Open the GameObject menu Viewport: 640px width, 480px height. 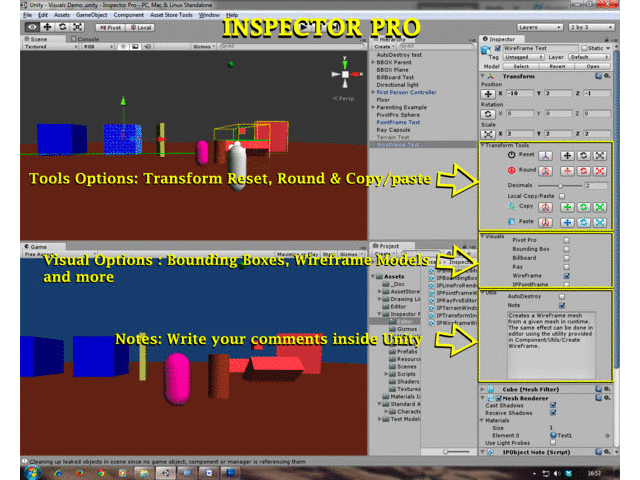(x=91, y=15)
